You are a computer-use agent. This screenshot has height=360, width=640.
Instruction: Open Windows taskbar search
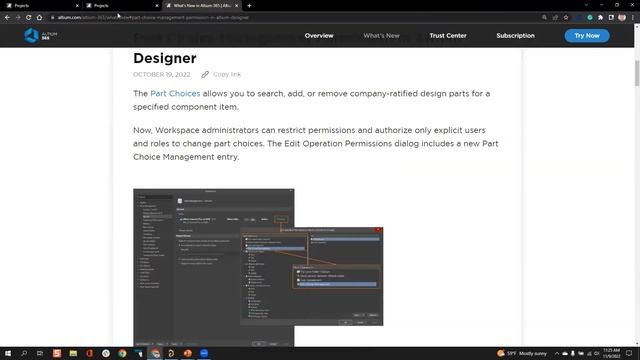point(24,353)
